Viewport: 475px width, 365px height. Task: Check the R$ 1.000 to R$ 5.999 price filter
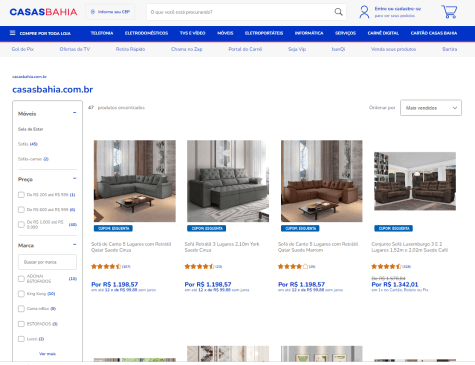(x=21, y=224)
